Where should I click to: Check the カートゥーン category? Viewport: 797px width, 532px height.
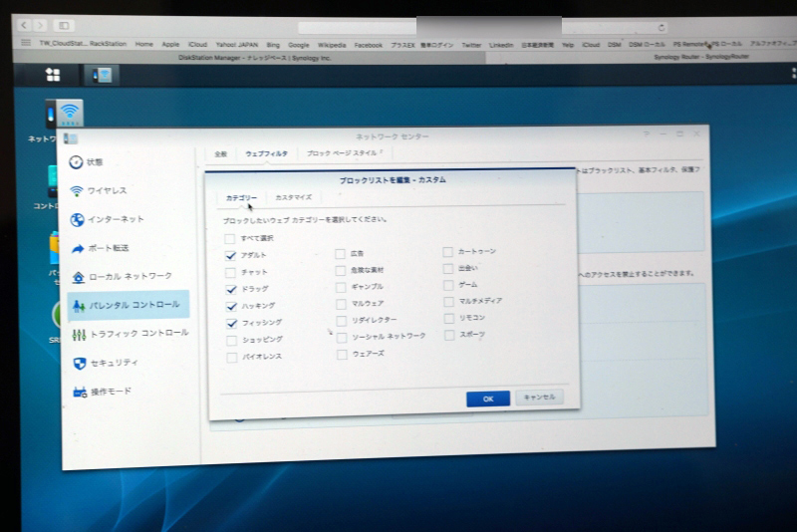pyautogui.click(x=447, y=251)
